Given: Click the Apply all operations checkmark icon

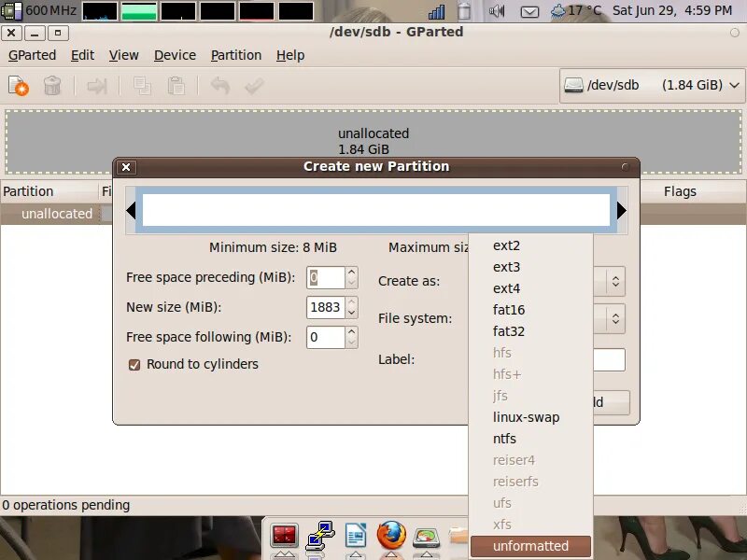Looking at the screenshot, I should pyautogui.click(x=254, y=86).
